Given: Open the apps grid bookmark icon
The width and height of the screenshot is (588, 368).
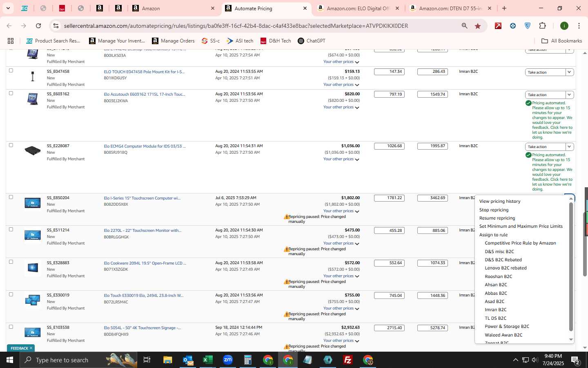Looking at the screenshot, I should [x=11, y=41].
